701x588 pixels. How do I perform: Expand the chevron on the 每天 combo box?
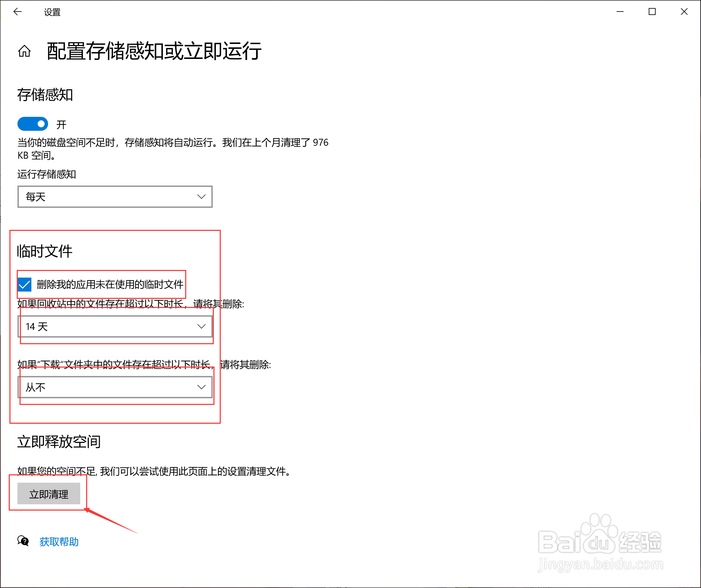click(201, 197)
